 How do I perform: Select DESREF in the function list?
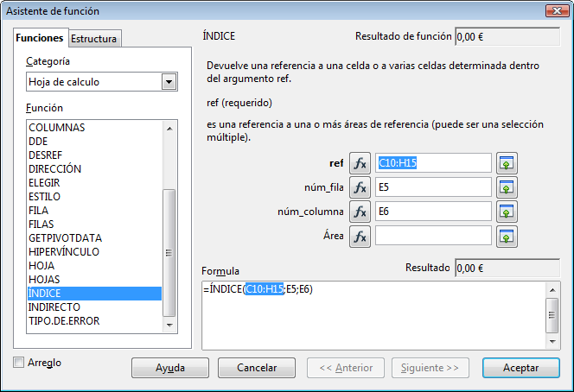[x=94, y=155]
